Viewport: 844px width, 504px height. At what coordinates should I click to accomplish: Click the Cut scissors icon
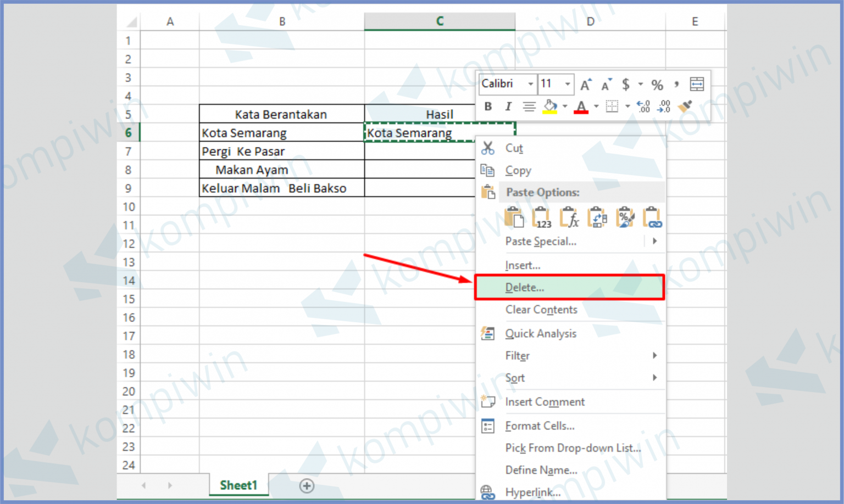pyautogui.click(x=488, y=148)
